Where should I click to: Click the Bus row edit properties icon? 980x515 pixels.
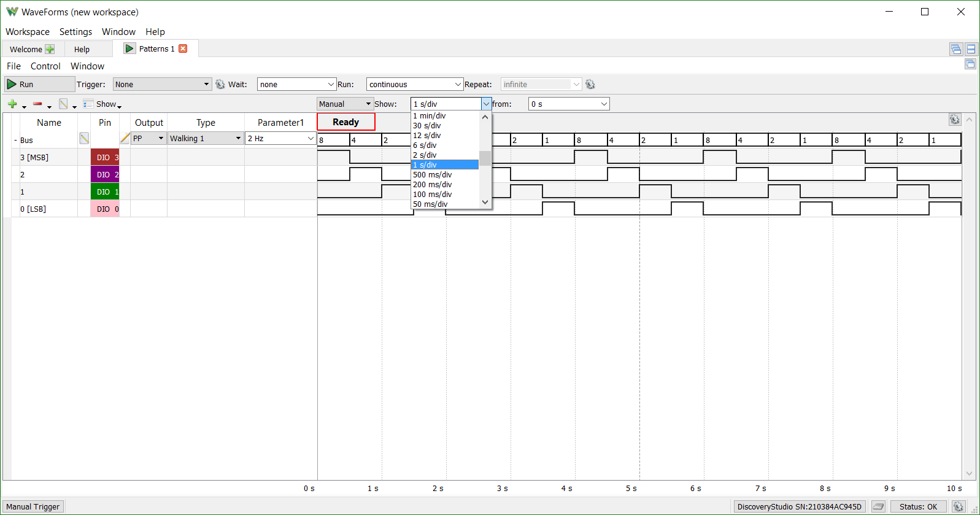84,139
